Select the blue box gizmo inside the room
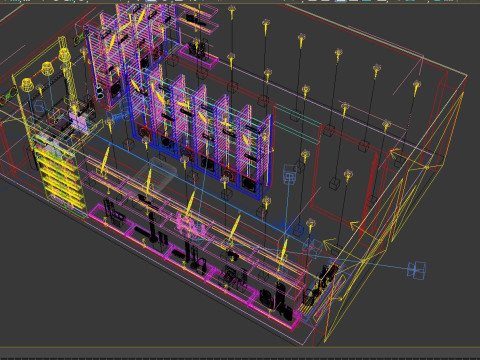This screenshot has width=480, height=360. [289, 174]
